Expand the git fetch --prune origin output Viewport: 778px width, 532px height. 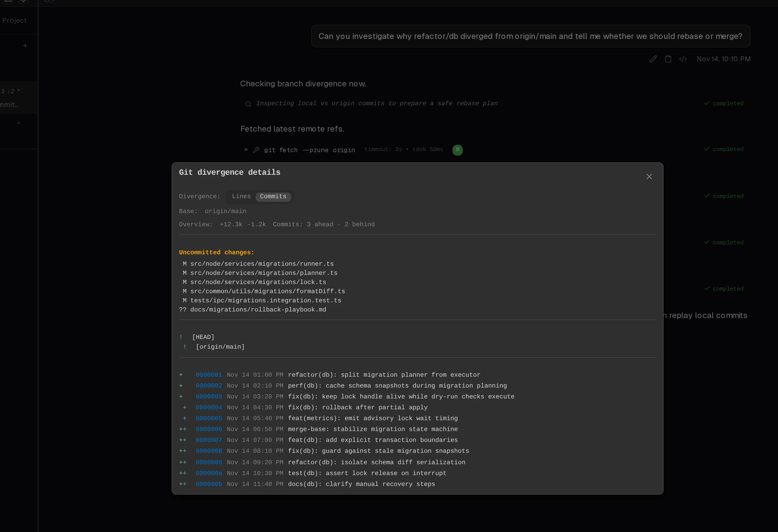[x=246, y=150]
